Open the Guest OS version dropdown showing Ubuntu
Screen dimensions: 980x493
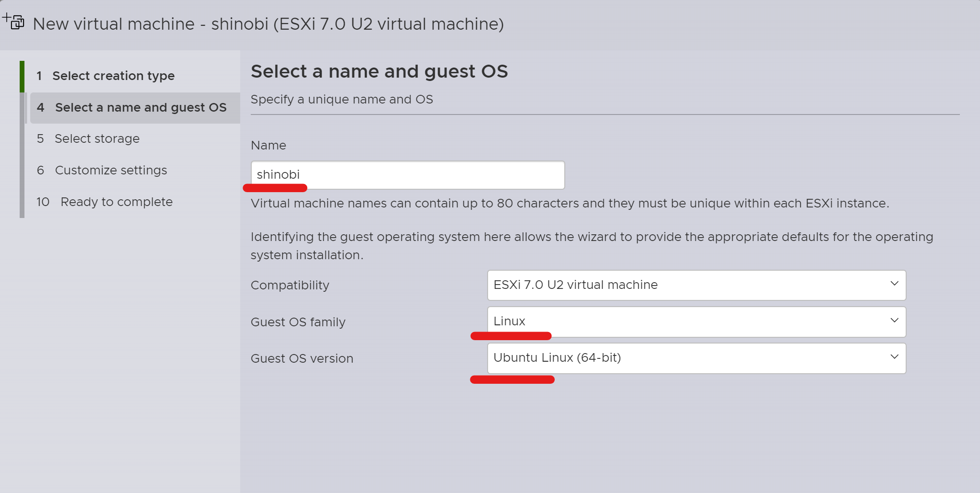pyautogui.click(x=696, y=358)
